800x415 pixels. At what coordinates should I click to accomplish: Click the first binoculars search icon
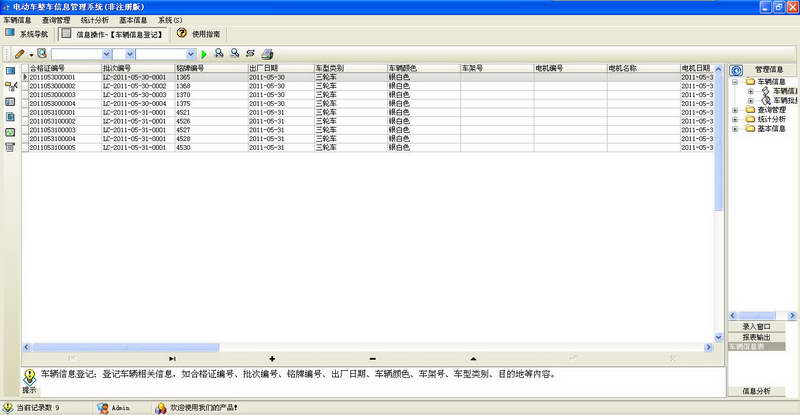point(219,53)
